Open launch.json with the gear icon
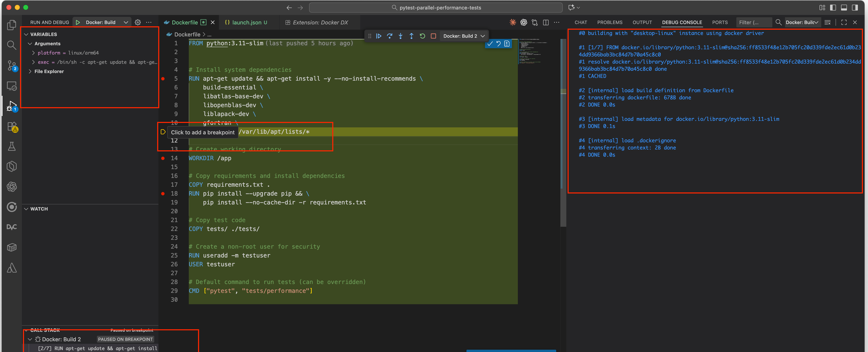 138,22
